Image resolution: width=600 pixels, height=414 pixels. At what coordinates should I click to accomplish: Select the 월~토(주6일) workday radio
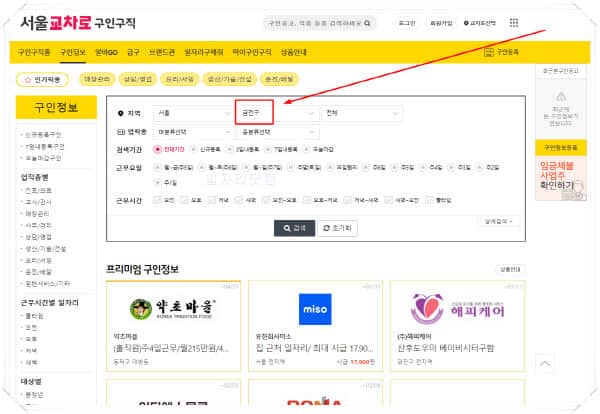point(201,167)
